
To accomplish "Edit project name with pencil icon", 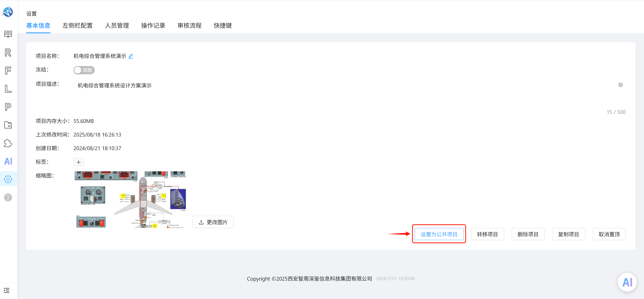I will point(131,56).
